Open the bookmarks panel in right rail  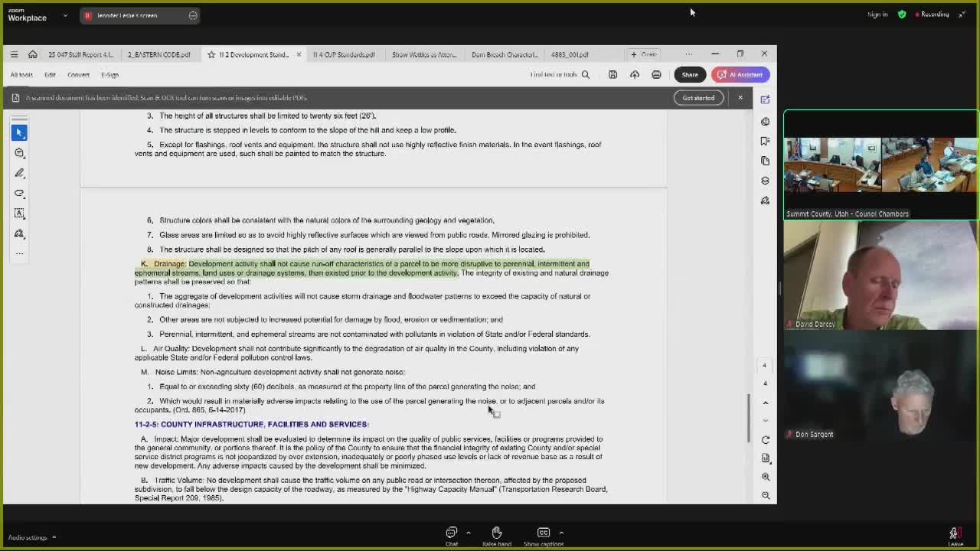pyautogui.click(x=765, y=141)
